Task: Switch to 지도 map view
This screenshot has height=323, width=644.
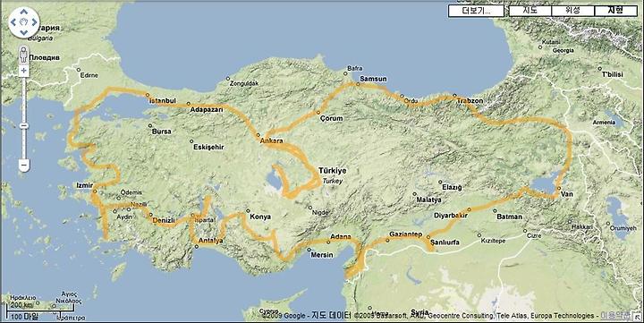Action: pyautogui.click(x=530, y=11)
